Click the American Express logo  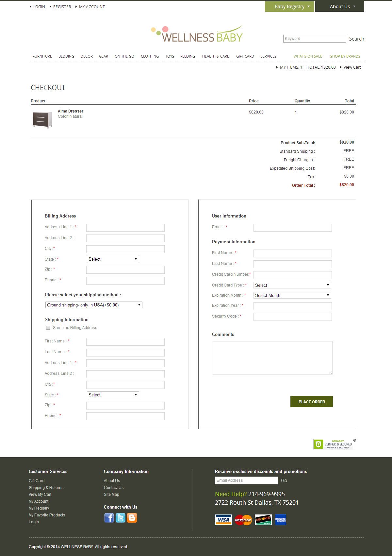281,520
